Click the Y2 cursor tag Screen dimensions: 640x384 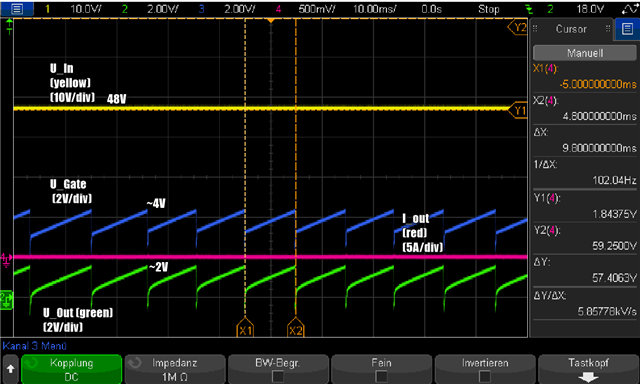[x=518, y=27]
